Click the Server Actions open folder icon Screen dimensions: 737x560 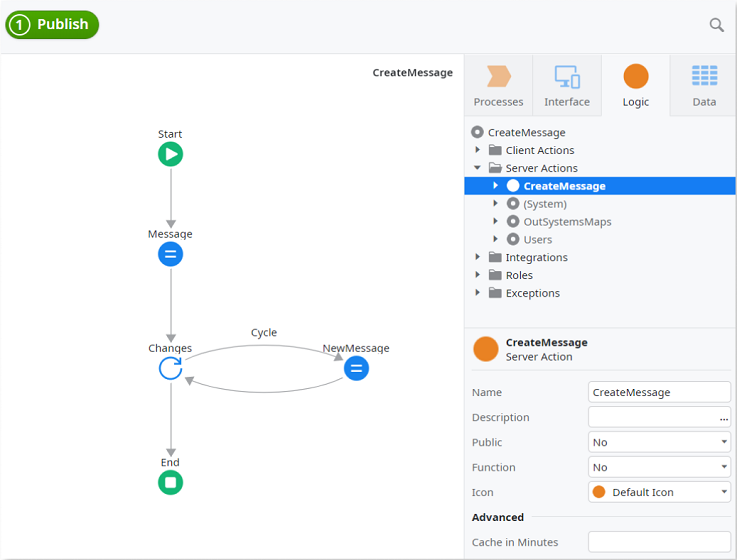(495, 168)
